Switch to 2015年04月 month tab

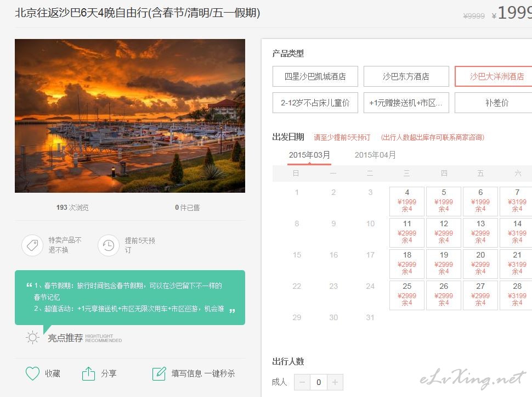pos(375,155)
